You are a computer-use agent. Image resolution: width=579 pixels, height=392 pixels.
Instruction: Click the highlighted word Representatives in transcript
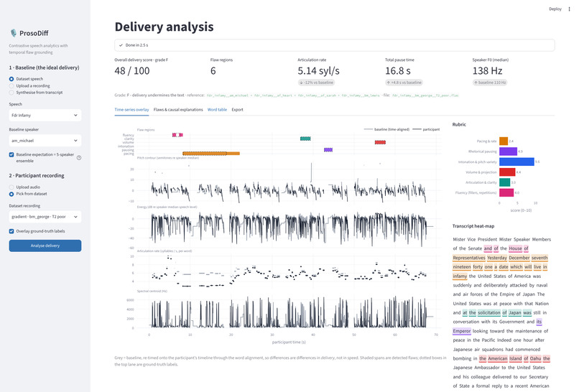(469, 258)
